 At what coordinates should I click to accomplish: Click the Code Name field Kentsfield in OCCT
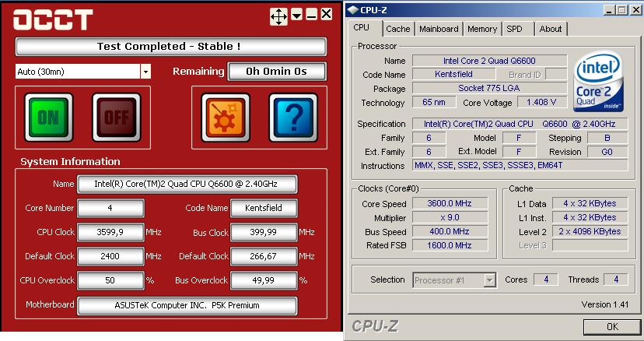[264, 208]
